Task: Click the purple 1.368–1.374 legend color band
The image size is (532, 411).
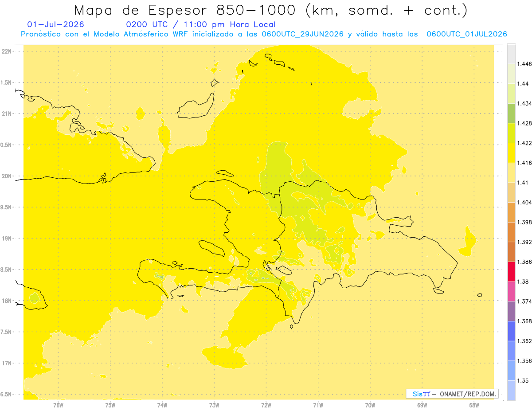Action: point(511,311)
